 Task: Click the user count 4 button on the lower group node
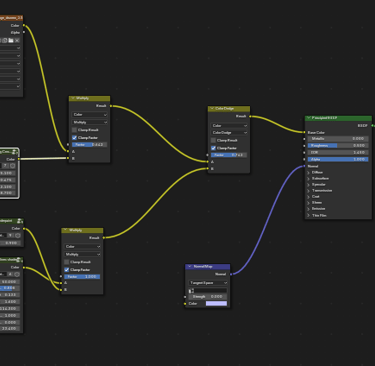point(10,274)
